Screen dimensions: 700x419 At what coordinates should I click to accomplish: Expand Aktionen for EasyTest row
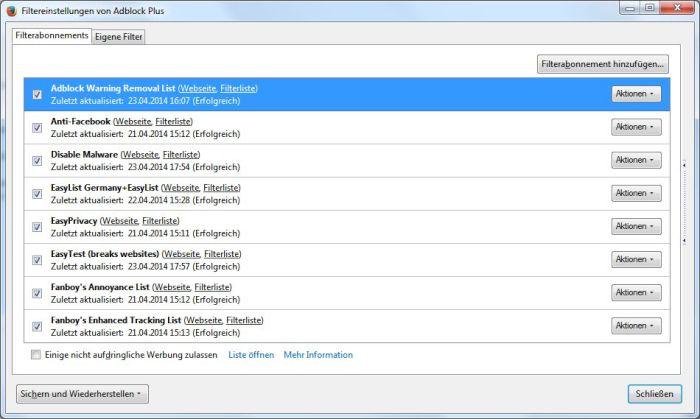(636, 259)
